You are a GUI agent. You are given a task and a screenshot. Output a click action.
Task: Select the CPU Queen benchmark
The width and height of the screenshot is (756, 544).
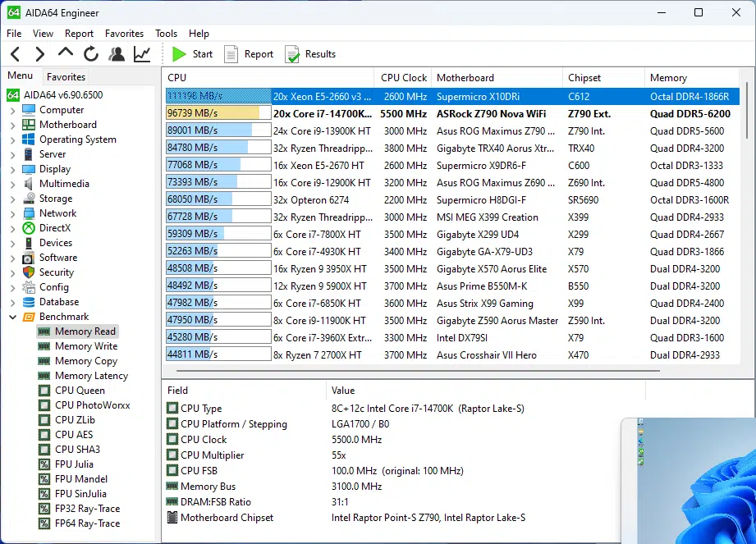click(80, 391)
